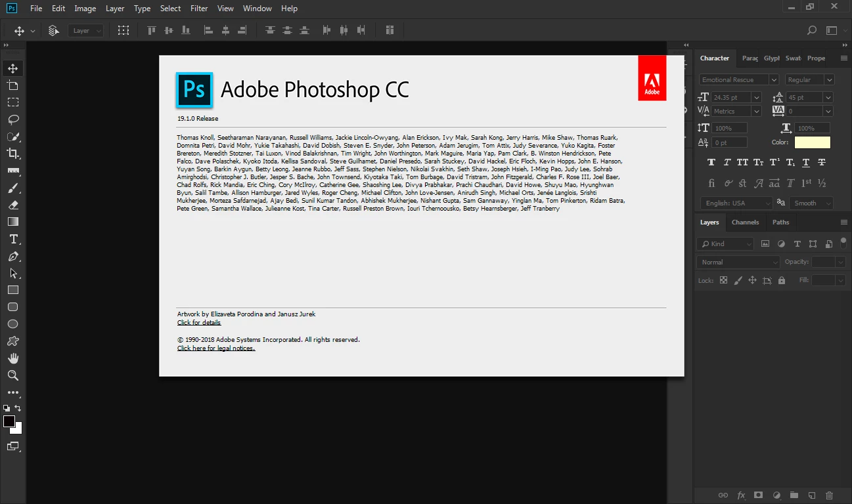Click the background color swatch
This screenshot has height=504, width=852.
(x=18, y=430)
